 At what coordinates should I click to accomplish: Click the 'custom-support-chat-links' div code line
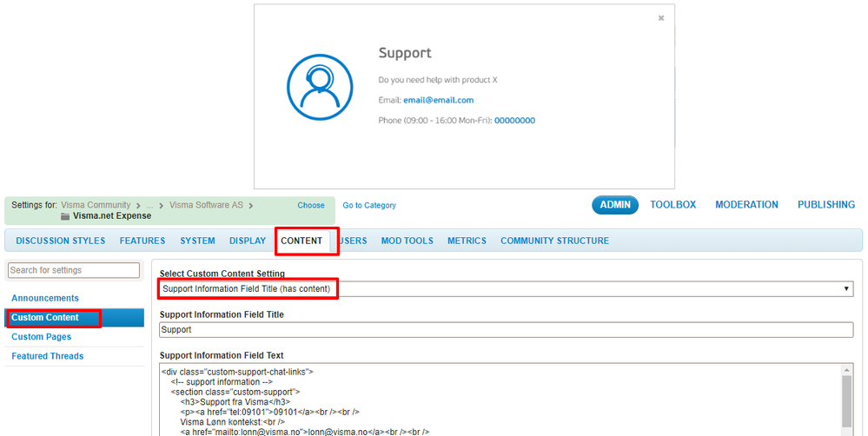237,373
